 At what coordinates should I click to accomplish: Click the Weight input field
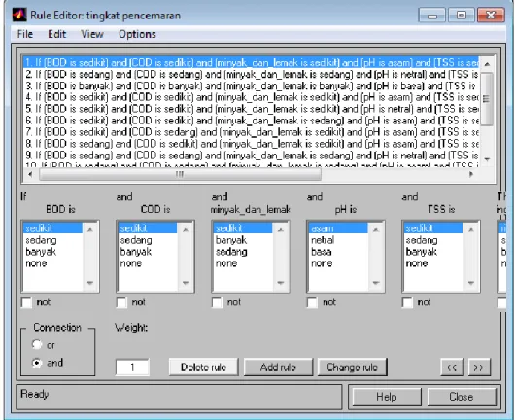click(132, 367)
